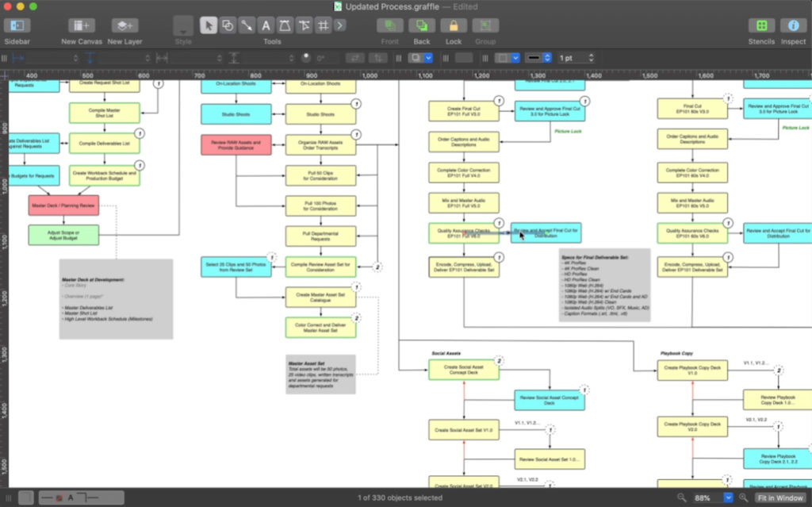Screen dimensions: 812x507
Task: Toggle the Sidebar panel
Action: (17, 26)
